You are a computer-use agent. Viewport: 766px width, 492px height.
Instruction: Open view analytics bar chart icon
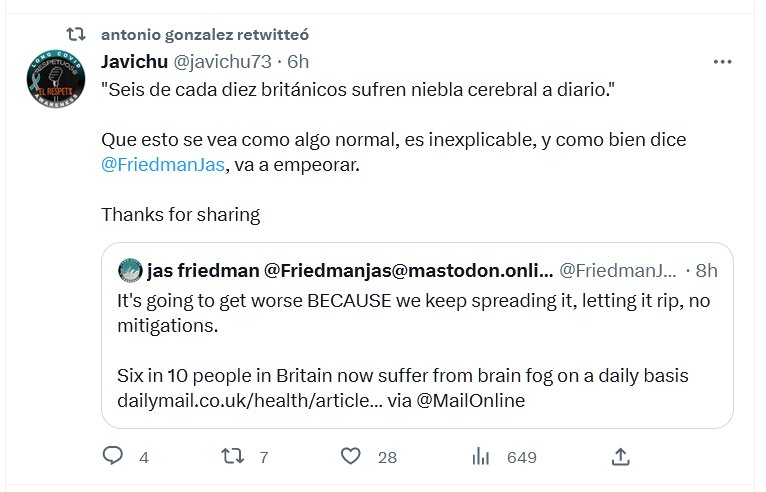click(480, 456)
